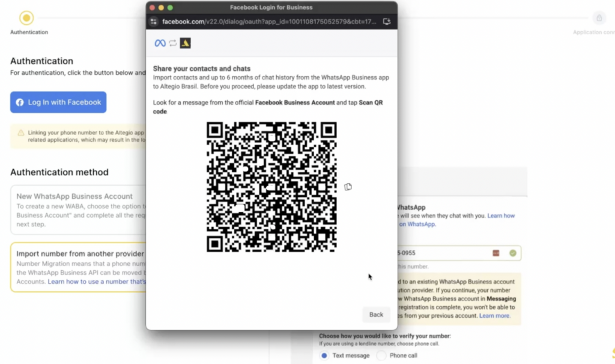Choose Import number from another provider
This screenshot has width=615, height=364.
click(79, 267)
